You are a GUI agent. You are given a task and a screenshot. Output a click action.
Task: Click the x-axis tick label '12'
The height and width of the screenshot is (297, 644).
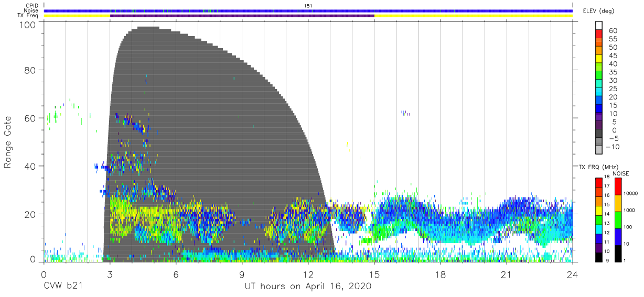click(308, 274)
